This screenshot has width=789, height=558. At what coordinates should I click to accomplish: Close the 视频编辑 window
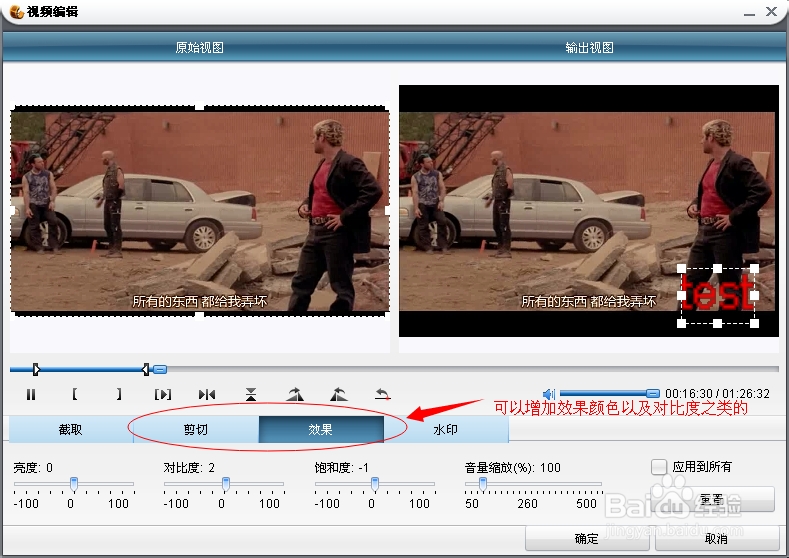point(771,12)
